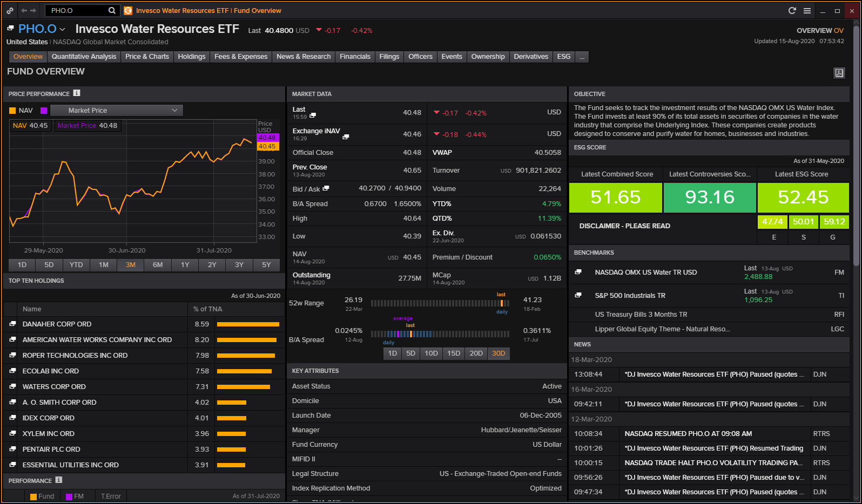Click the orange NAV color swatch
This screenshot has height=504, width=862.
pyautogui.click(x=12, y=110)
